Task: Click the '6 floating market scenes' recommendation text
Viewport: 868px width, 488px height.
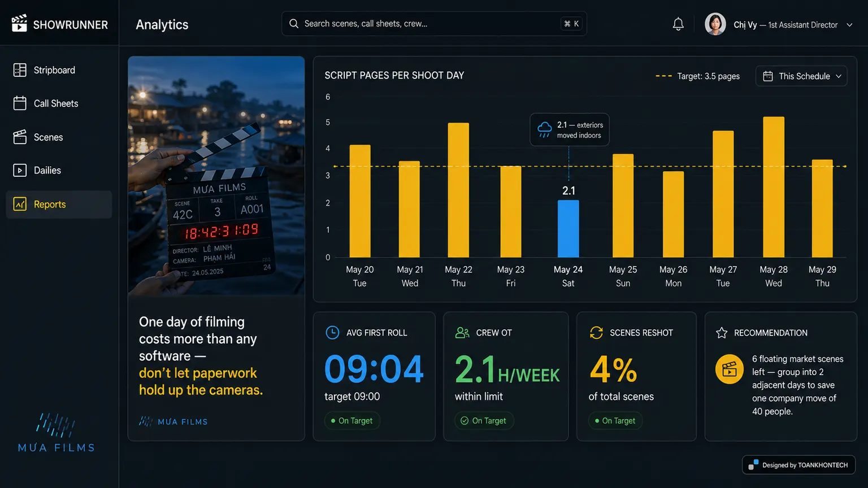Action: tap(797, 385)
